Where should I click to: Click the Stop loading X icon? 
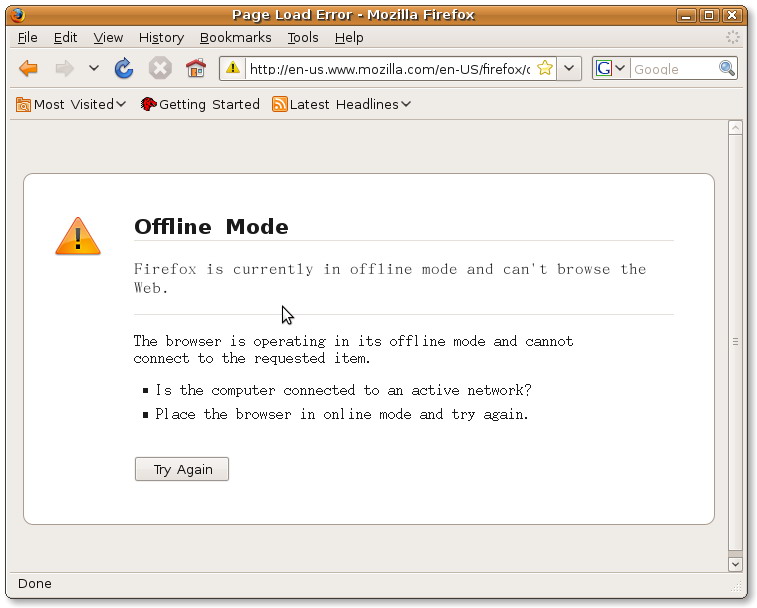pos(160,68)
